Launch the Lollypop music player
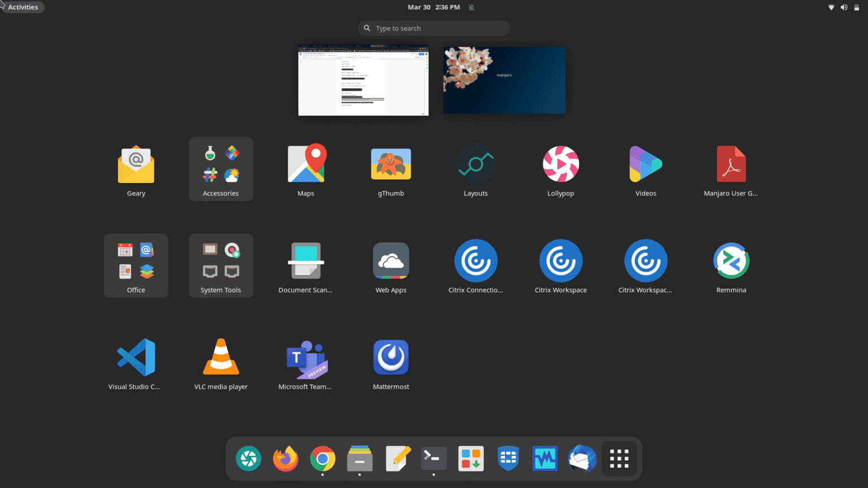This screenshot has width=868, height=488. point(561,164)
